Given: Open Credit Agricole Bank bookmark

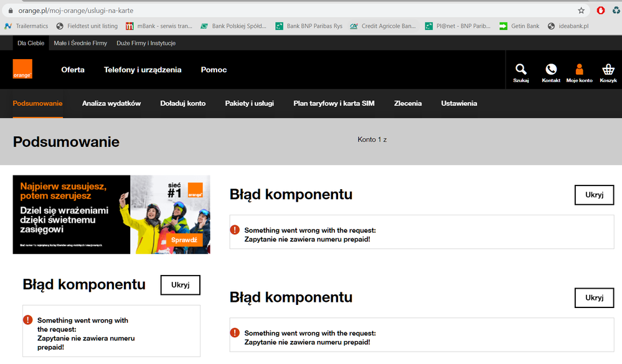Looking at the screenshot, I should [383, 26].
